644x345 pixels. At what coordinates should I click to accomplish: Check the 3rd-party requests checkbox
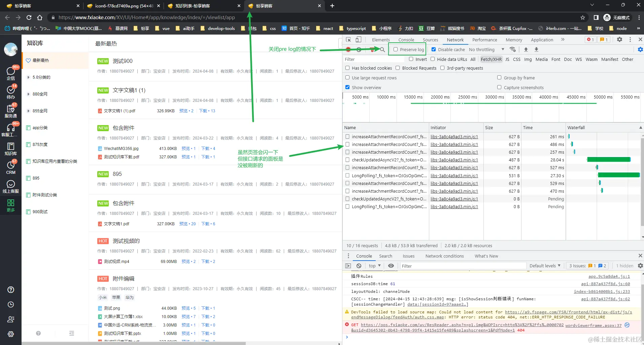click(x=442, y=68)
